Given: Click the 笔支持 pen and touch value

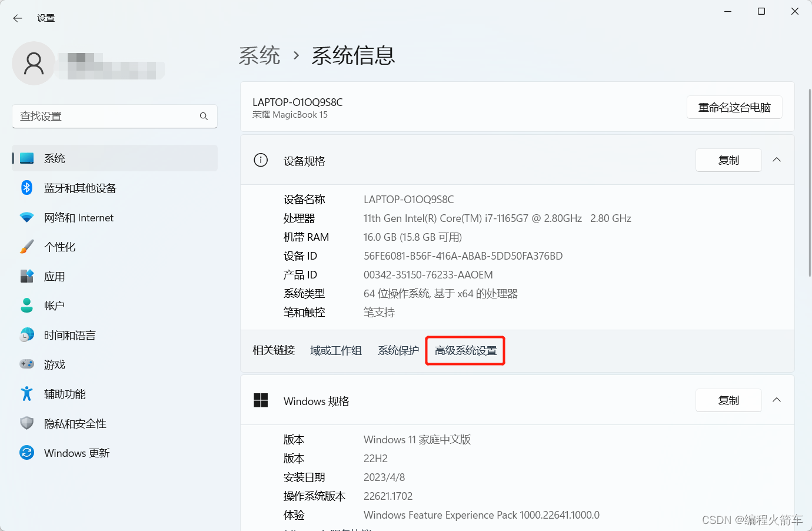Looking at the screenshot, I should (380, 313).
